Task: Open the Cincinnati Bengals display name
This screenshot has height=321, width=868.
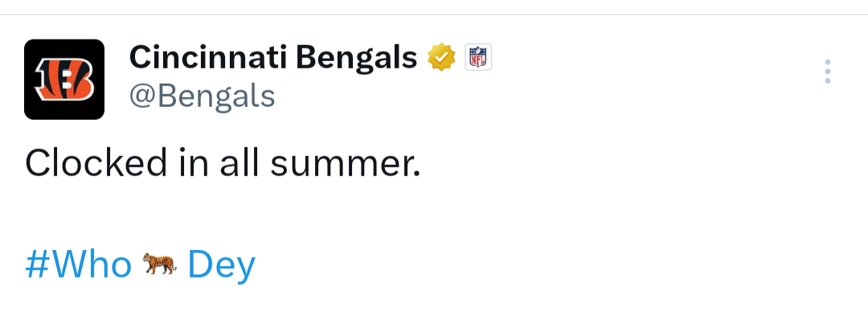Action: coord(273,57)
